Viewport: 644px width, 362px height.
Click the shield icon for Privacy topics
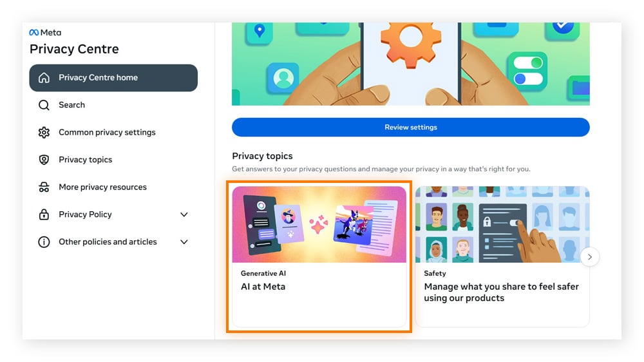44,160
